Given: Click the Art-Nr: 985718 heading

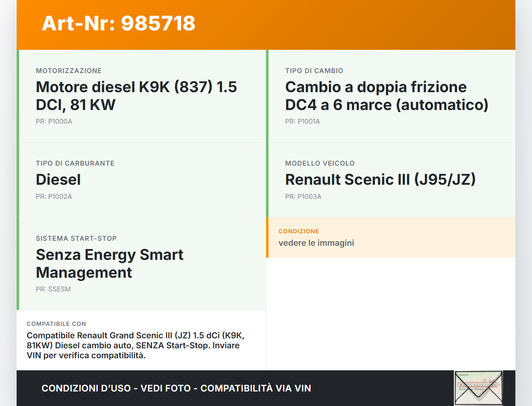Looking at the screenshot, I should pyautogui.click(x=118, y=23).
